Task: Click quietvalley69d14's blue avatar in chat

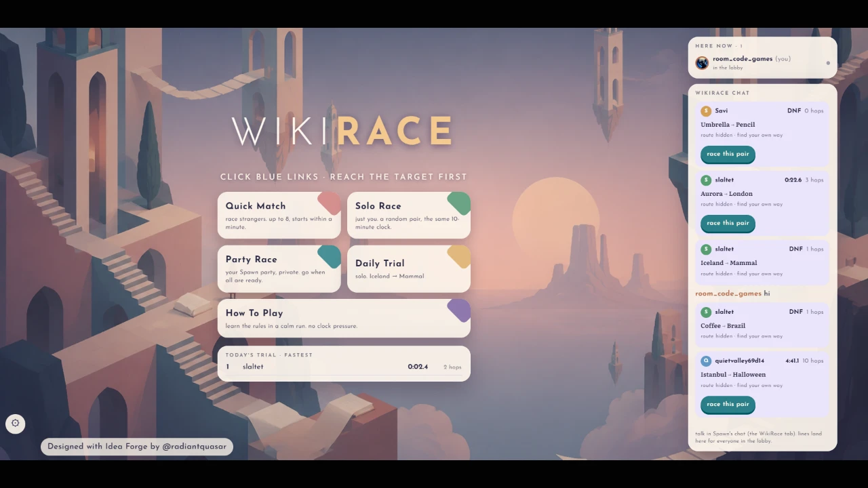Action: (706, 361)
